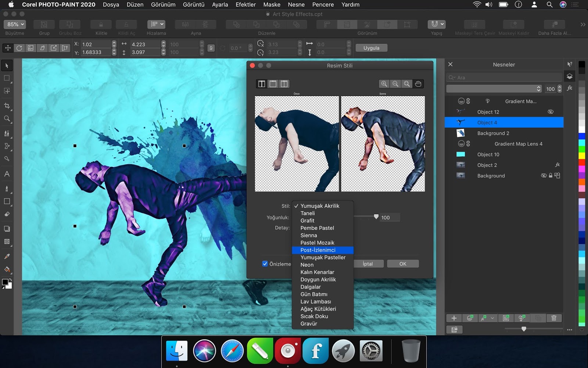Click the fx effects icon beside opacity
Screen dimensions: 588x368
click(570, 88)
